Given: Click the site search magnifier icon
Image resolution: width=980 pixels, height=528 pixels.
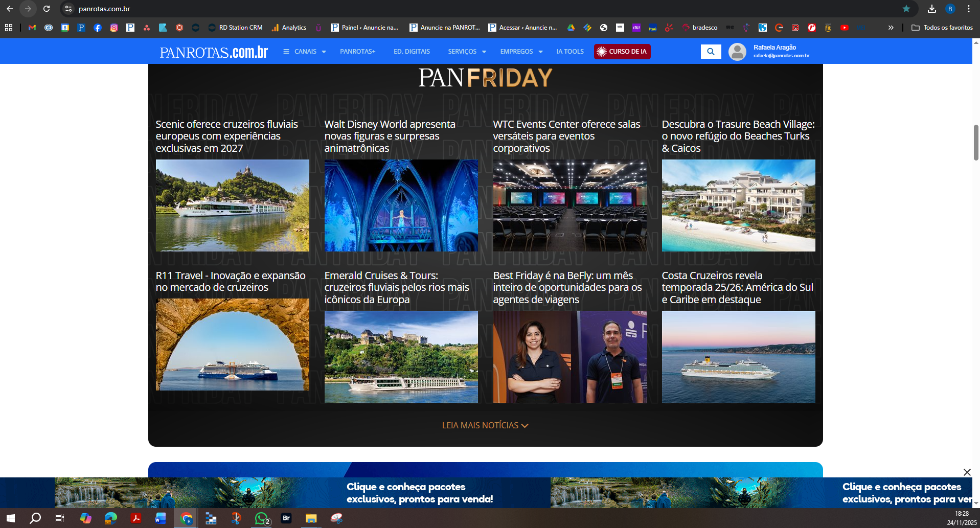Looking at the screenshot, I should (711, 52).
